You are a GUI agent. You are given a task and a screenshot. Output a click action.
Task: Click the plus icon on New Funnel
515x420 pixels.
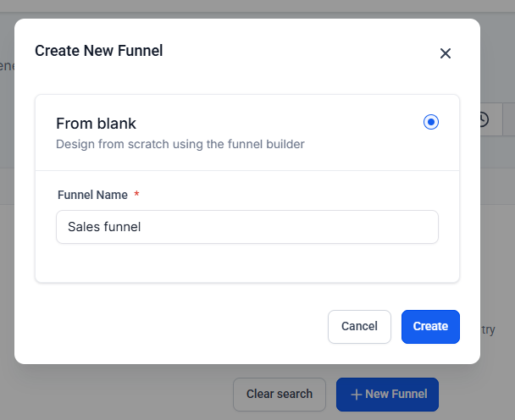pos(356,395)
